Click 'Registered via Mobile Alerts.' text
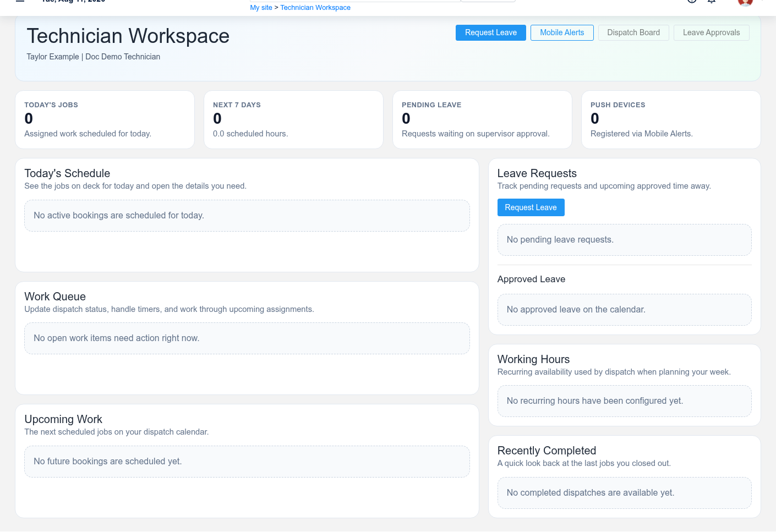Viewport: 776px width, 532px height. click(642, 134)
